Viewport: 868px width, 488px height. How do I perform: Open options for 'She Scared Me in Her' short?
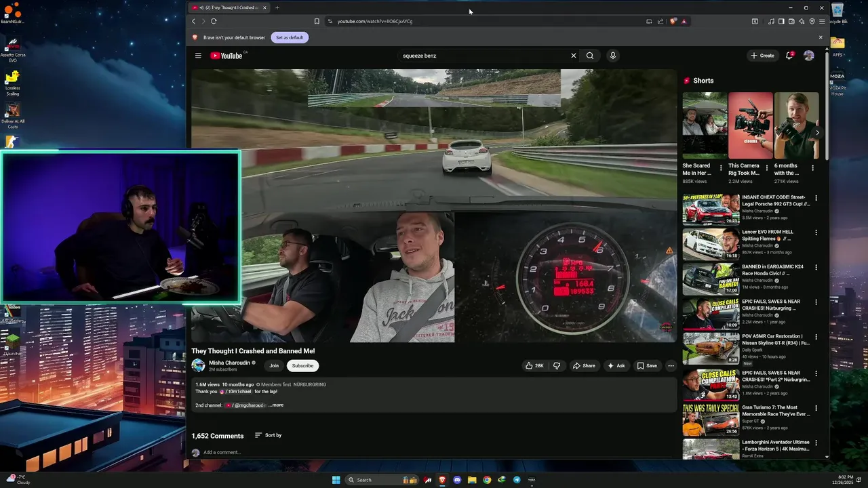click(721, 167)
